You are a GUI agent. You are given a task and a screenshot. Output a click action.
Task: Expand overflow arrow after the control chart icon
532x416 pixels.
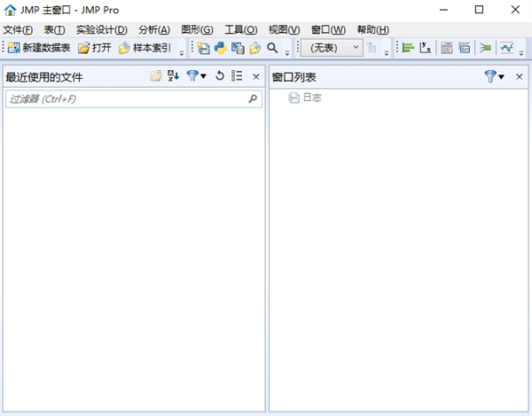point(521,53)
